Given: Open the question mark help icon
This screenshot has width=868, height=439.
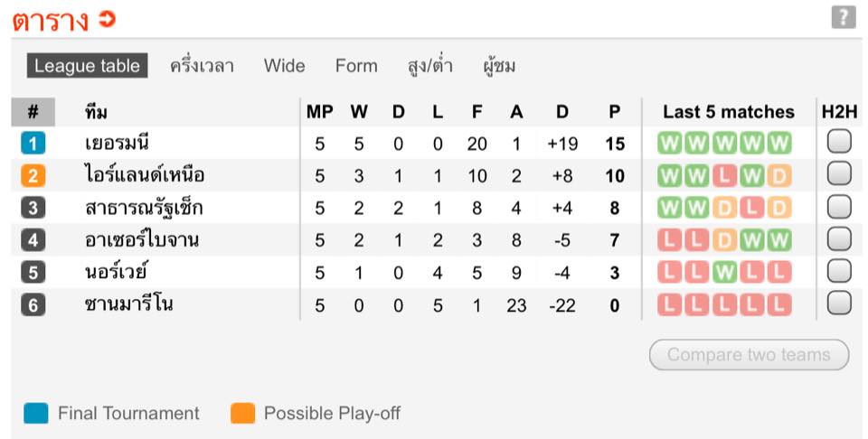Looking at the screenshot, I should pyautogui.click(x=843, y=17).
